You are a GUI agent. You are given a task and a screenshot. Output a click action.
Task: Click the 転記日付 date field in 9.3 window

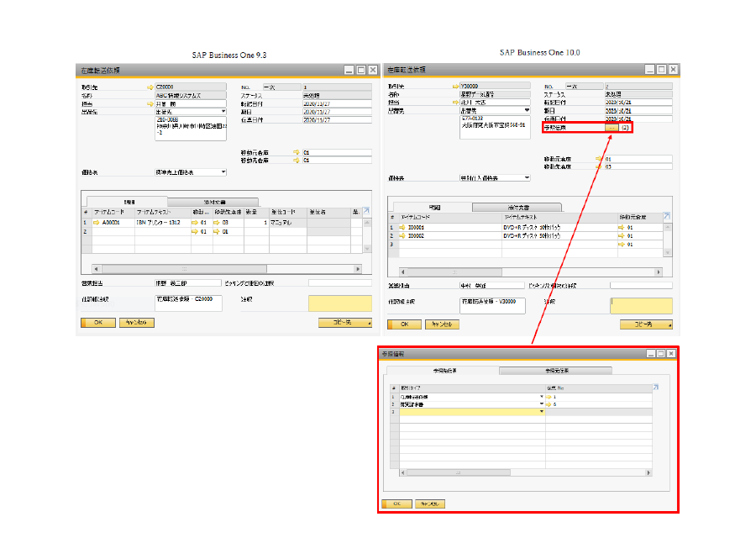click(337, 103)
